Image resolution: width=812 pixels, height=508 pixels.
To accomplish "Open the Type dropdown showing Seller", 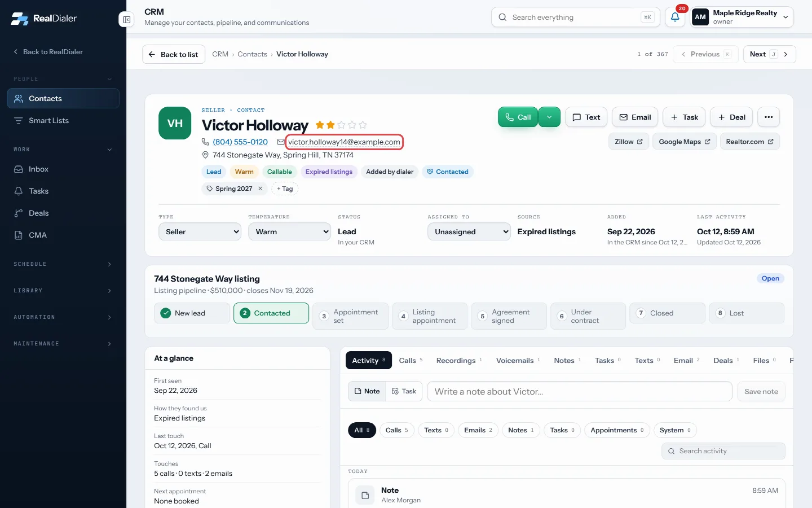I will click(x=200, y=231).
